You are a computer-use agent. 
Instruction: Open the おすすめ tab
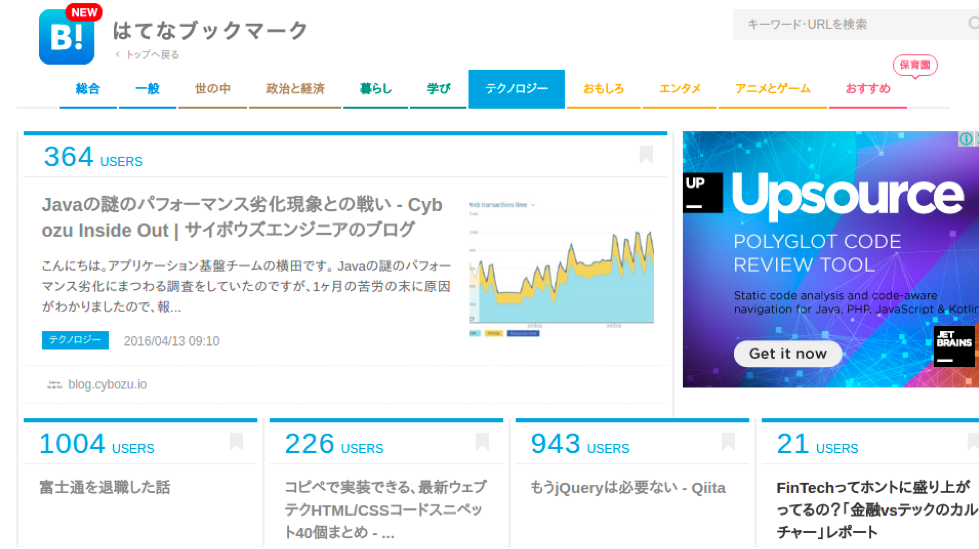[868, 89]
